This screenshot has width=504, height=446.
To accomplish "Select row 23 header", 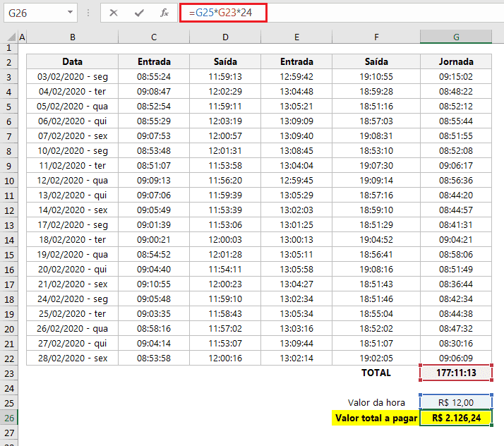I will 8,373.
